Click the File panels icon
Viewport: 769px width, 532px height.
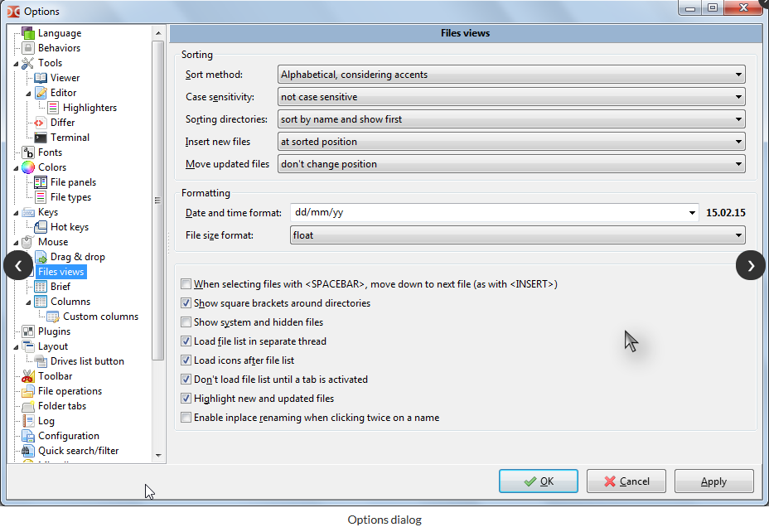coord(41,182)
